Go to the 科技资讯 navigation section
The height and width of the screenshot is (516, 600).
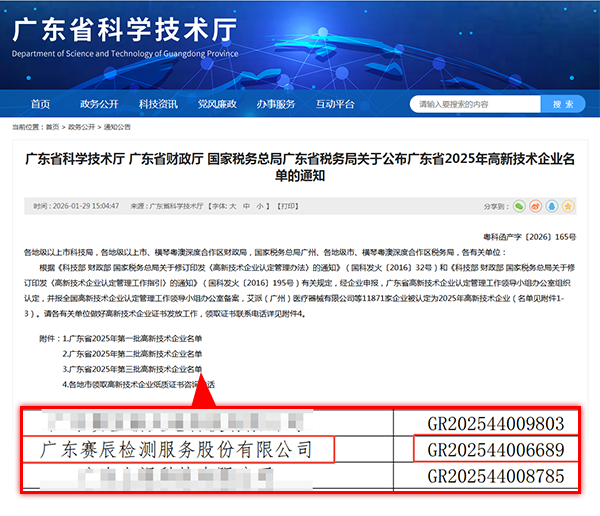tap(158, 104)
